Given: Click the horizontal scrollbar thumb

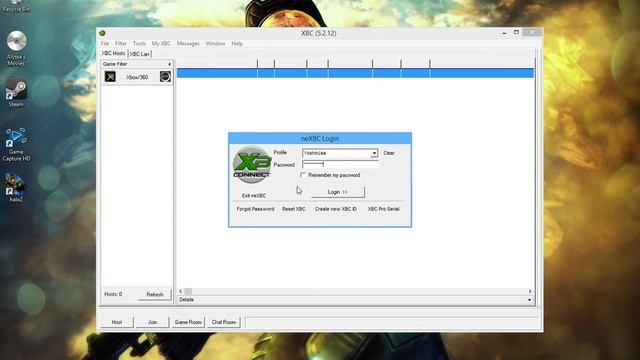Looking at the screenshot, I should coord(188,291).
